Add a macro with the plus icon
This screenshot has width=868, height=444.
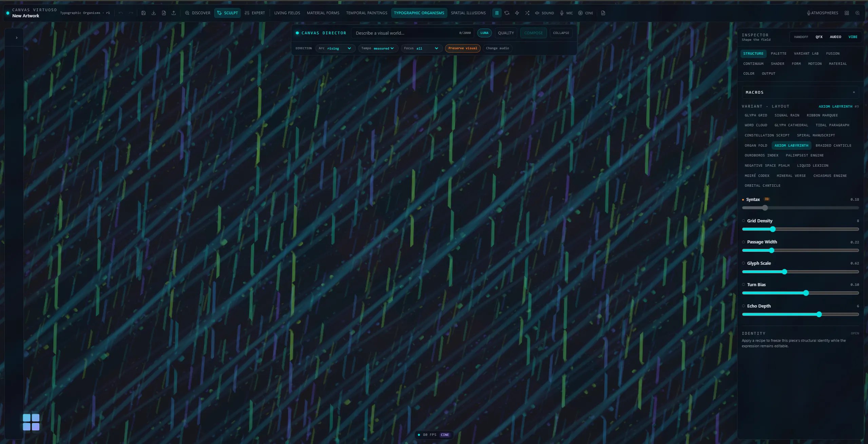pos(854,92)
